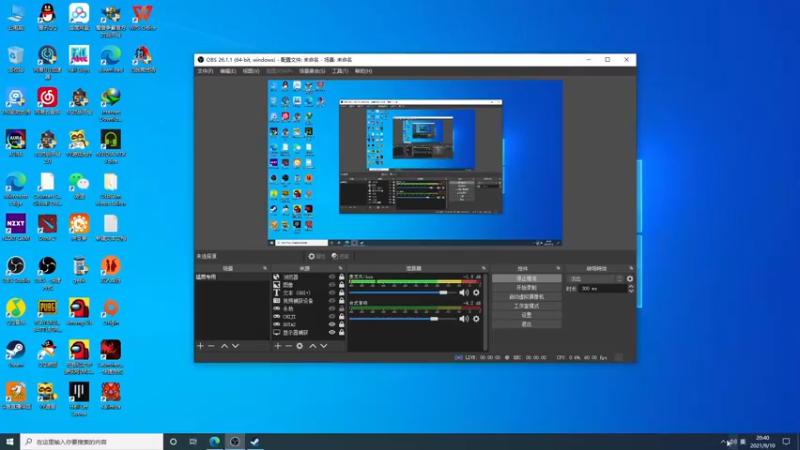Click the 开始录制 button
Screen dimensions: 800x450
coord(527,288)
